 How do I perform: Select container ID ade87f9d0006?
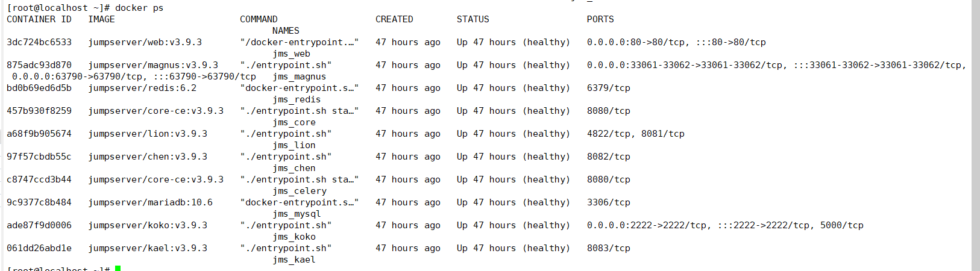[x=39, y=225]
